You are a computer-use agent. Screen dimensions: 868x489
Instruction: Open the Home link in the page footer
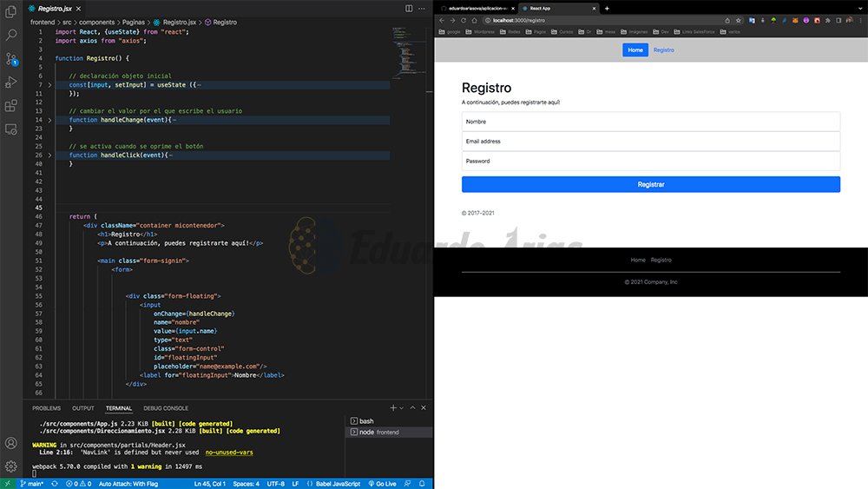(x=638, y=260)
